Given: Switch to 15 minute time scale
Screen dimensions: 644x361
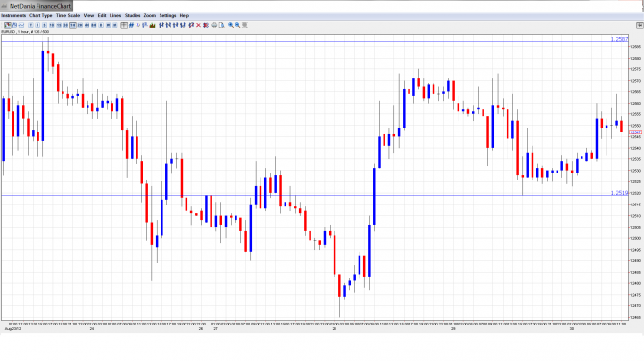Looking at the screenshot, I should pos(59,25).
